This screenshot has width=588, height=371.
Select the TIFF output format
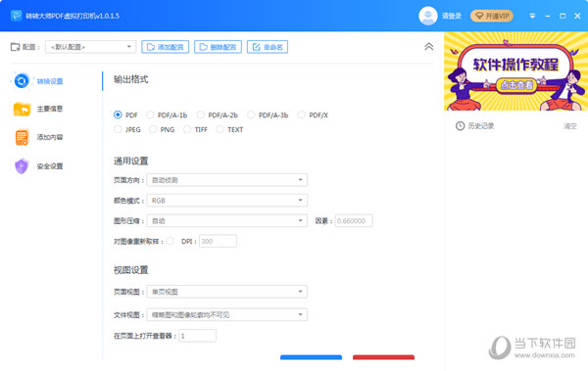click(x=187, y=129)
